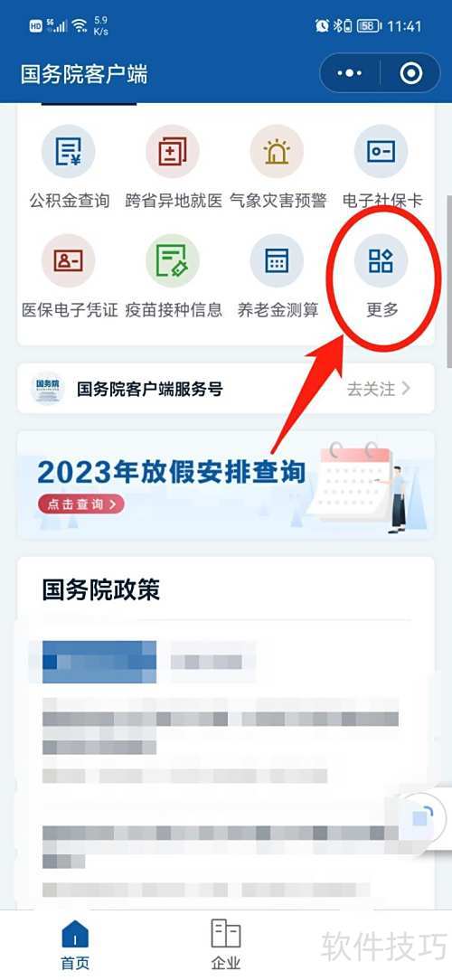Select the 电子社保卡 card icon
The image size is (452, 980).
381,152
